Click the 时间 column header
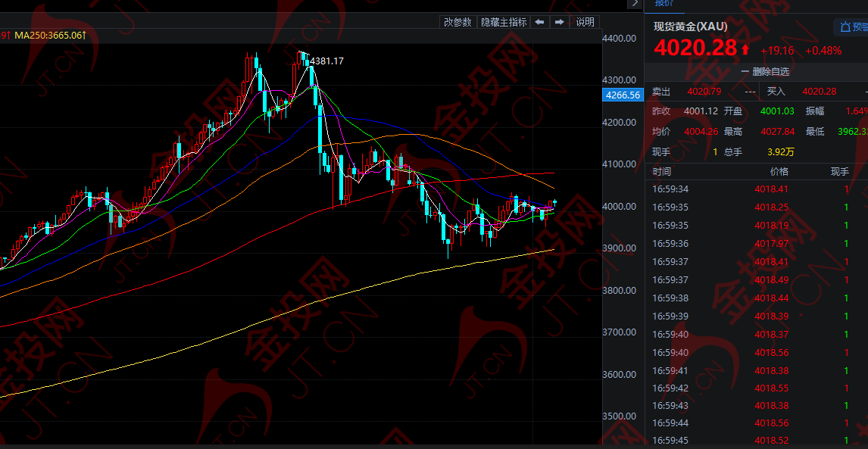Viewport: 868px width, 449px height. (662, 172)
